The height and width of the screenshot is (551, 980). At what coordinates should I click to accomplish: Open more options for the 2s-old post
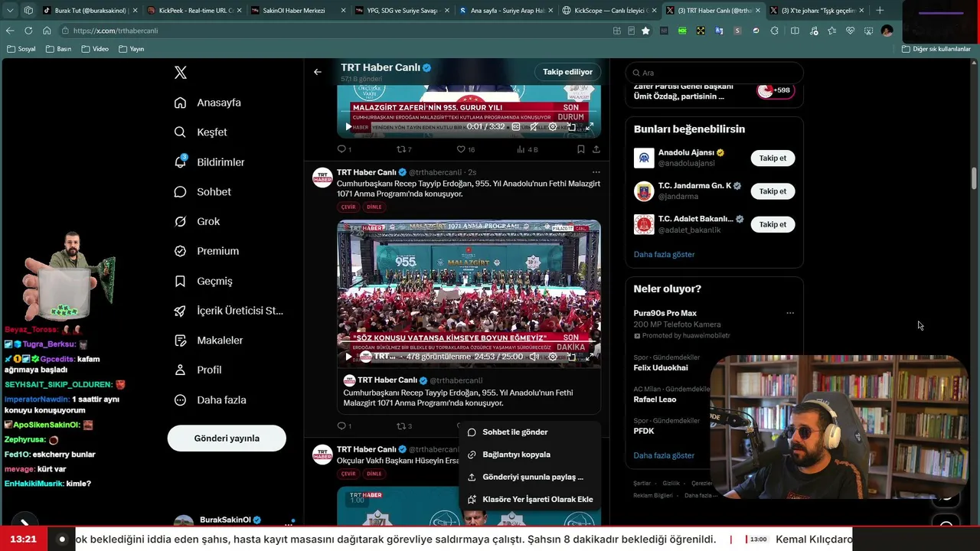pyautogui.click(x=596, y=172)
